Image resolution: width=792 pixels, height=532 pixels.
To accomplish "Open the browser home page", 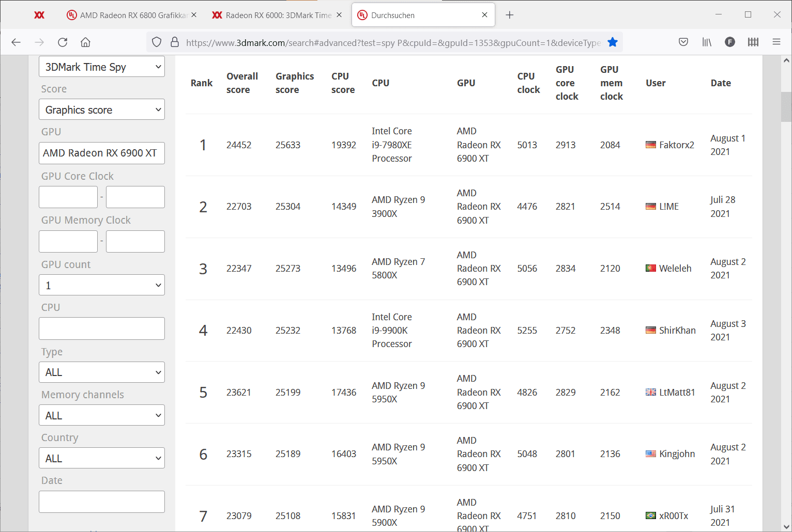I will point(86,42).
